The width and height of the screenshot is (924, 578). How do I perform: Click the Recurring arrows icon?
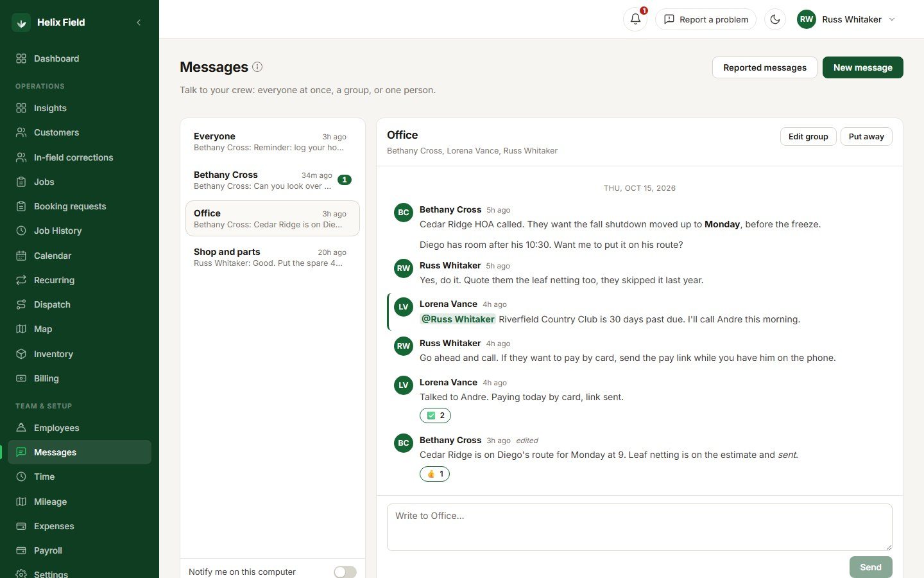click(21, 280)
